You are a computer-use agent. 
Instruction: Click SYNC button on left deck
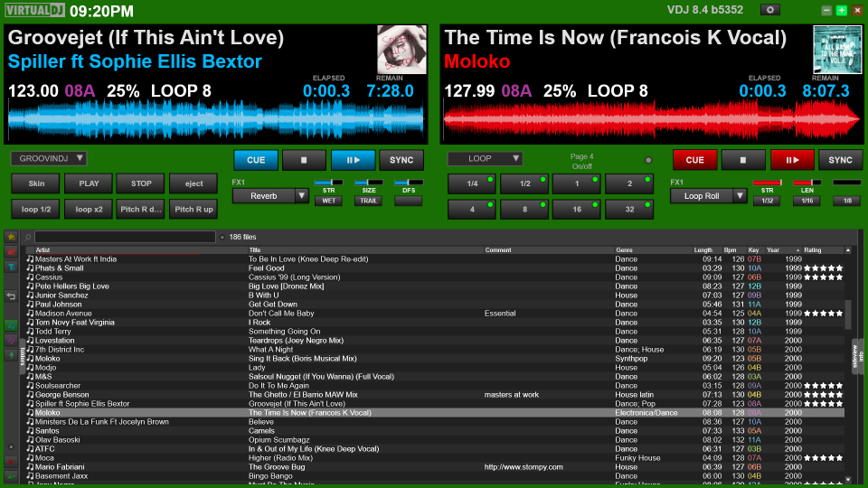401,160
